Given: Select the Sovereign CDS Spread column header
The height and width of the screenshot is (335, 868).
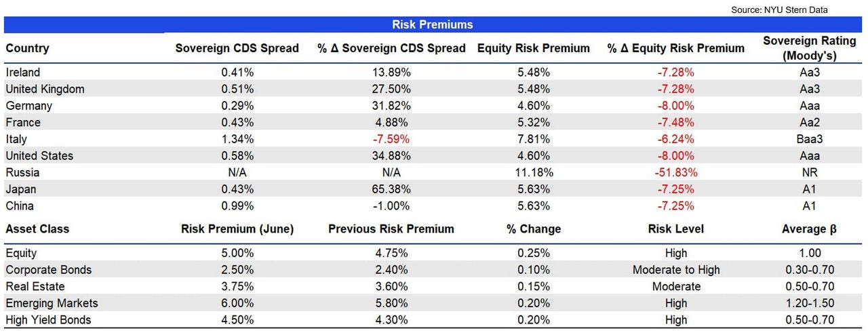Looking at the screenshot, I should [237, 48].
